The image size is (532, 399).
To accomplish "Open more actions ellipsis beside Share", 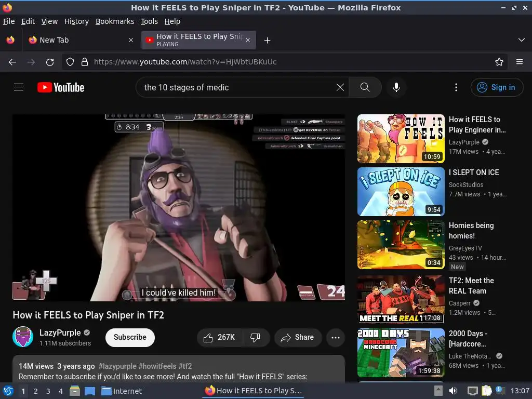I will 336,337.
